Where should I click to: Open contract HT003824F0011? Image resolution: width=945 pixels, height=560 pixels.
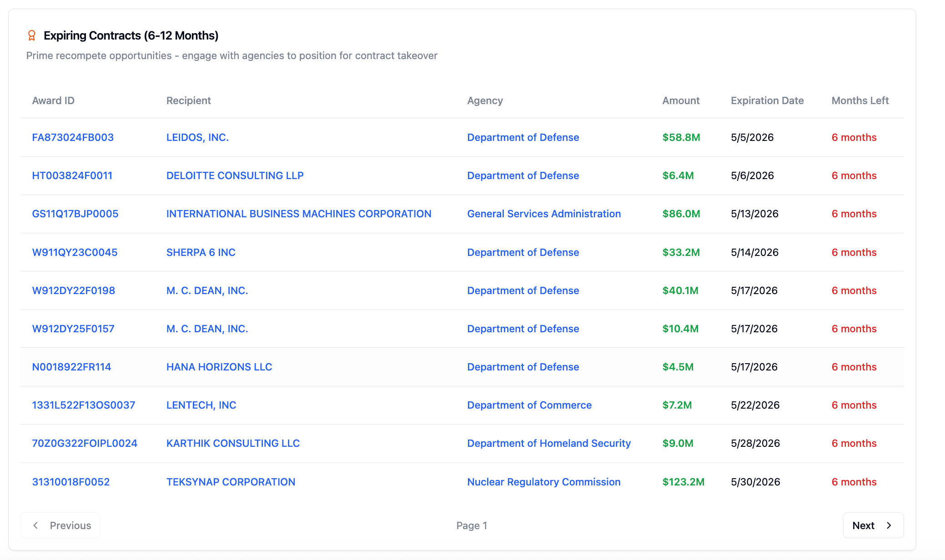point(72,175)
